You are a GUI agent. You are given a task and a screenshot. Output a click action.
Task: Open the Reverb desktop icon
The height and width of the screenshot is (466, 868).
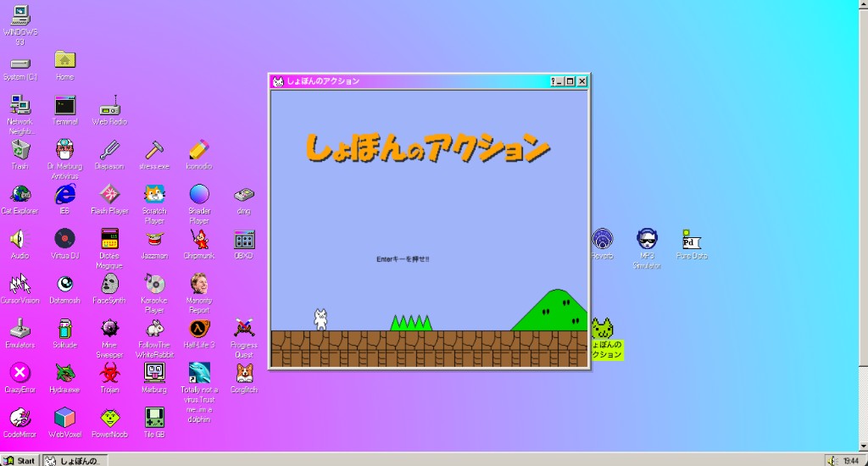pyautogui.click(x=603, y=239)
